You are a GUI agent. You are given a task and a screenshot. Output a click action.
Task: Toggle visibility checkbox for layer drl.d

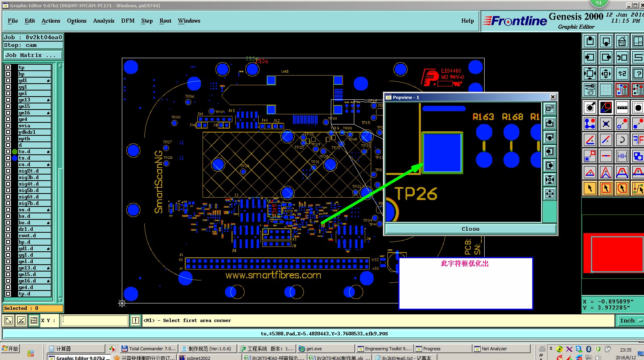click(8, 229)
